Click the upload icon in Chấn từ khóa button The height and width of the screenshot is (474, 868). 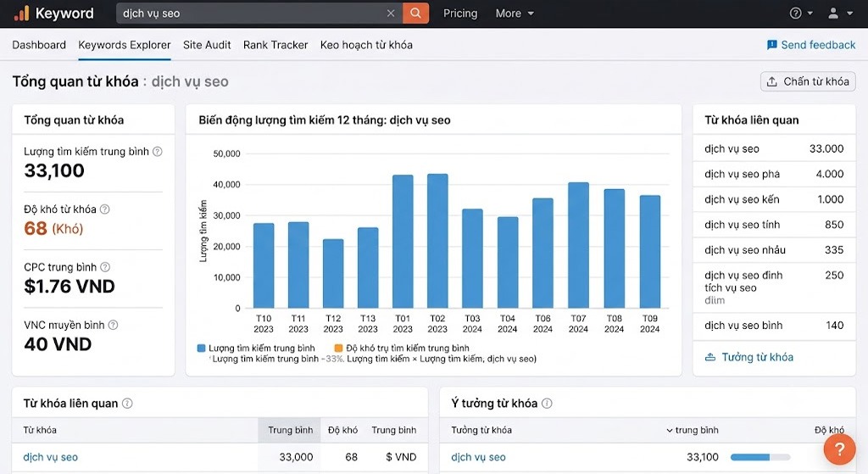[771, 81]
